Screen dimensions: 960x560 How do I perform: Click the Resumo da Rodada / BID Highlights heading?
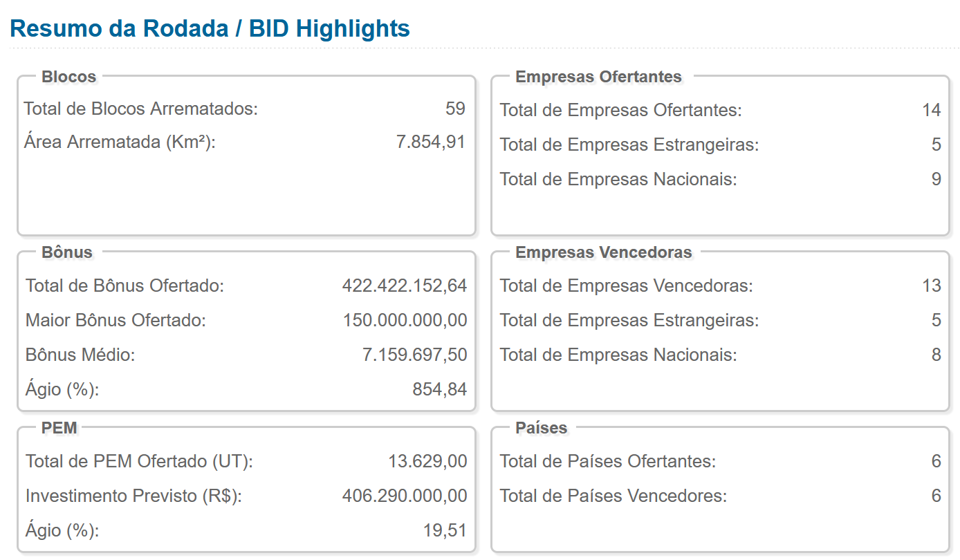pyautogui.click(x=210, y=28)
